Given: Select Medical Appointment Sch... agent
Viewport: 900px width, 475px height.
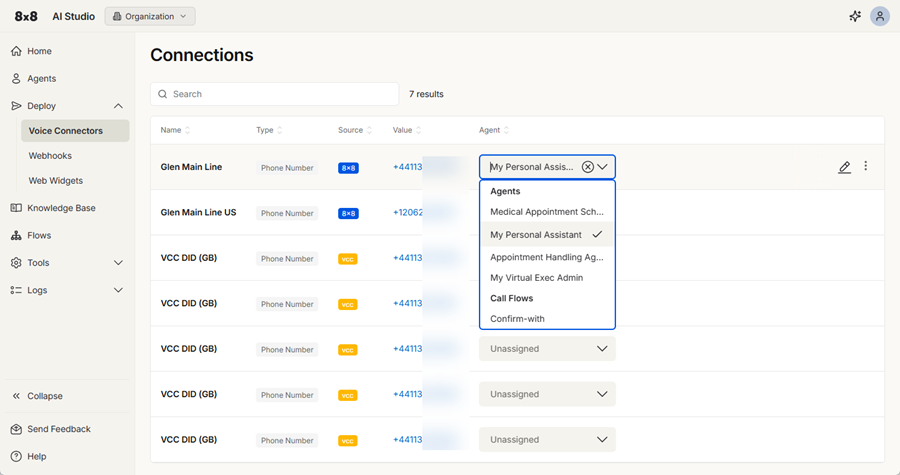Looking at the screenshot, I should [x=547, y=212].
